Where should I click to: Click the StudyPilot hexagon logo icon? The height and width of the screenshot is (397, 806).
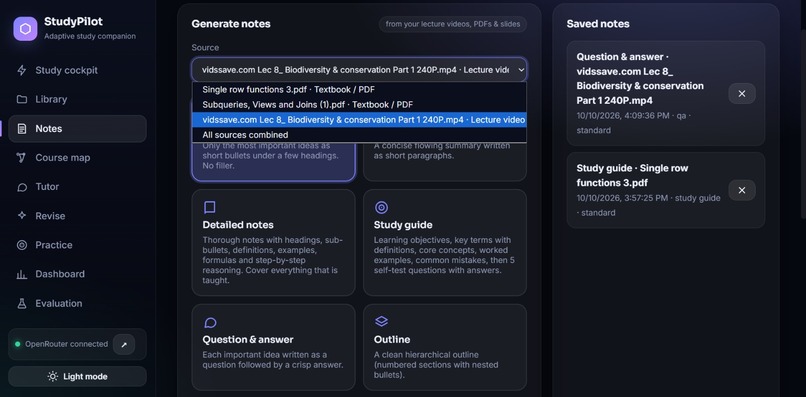tap(25, 29)
